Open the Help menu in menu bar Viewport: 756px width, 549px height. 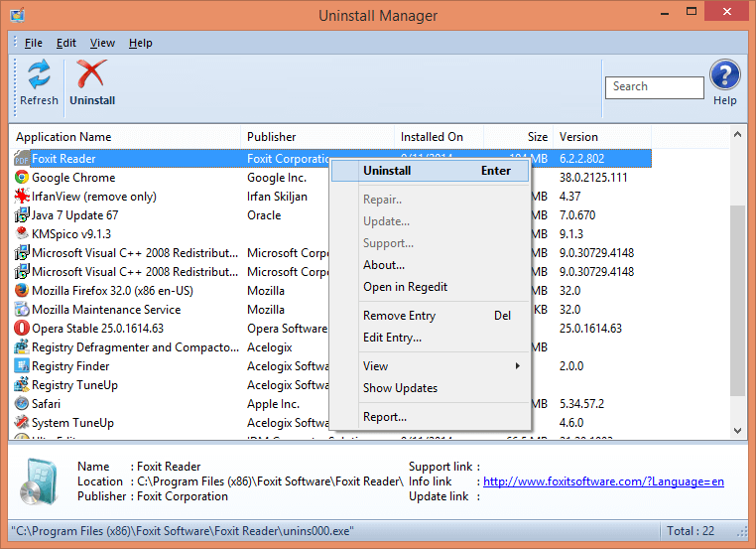pos(140,43)
